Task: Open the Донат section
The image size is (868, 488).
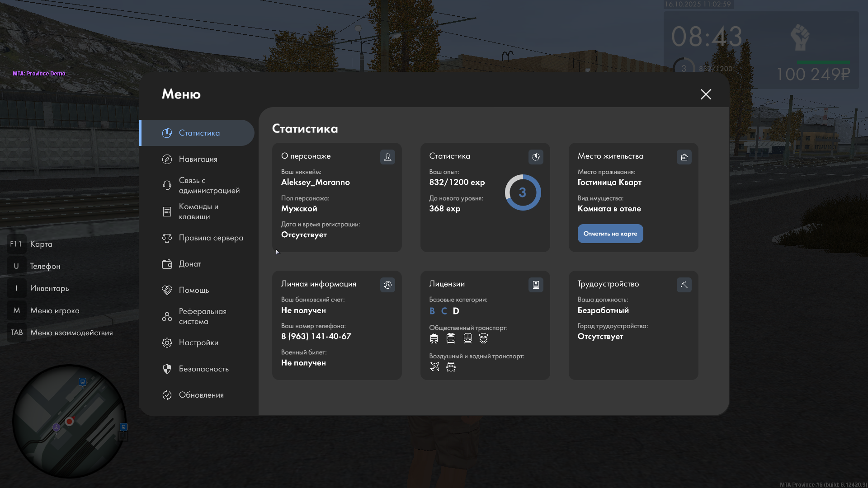Action: (x=190, y=264)
